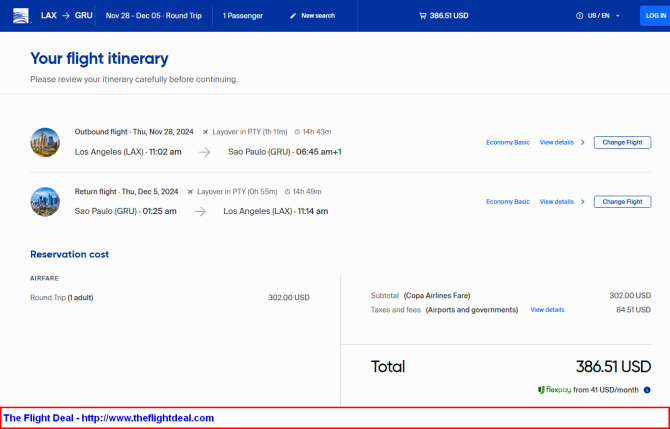Click the chevron beside outbound View details
Image resolution: width=670 pixels, height=429 pixels.
click(x=582, y=143)
